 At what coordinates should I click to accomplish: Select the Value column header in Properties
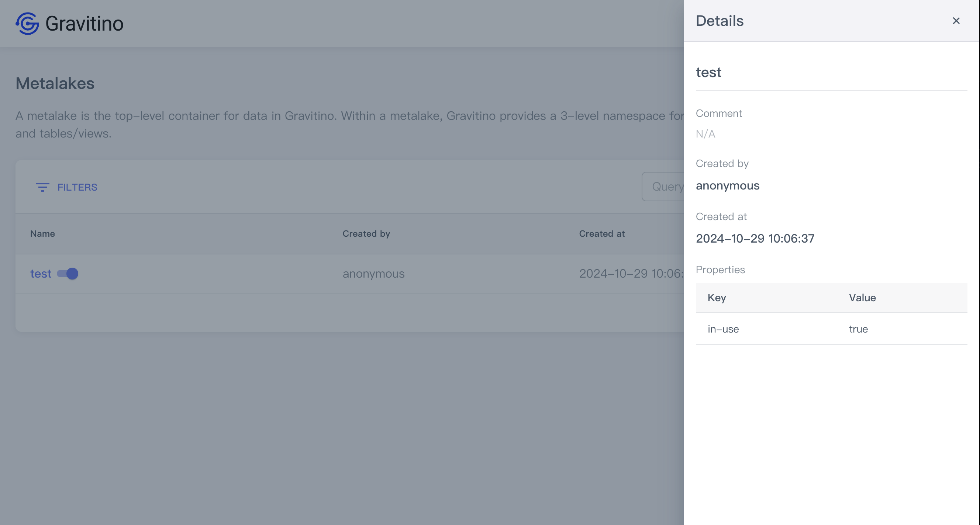click(x=862, y=298)
